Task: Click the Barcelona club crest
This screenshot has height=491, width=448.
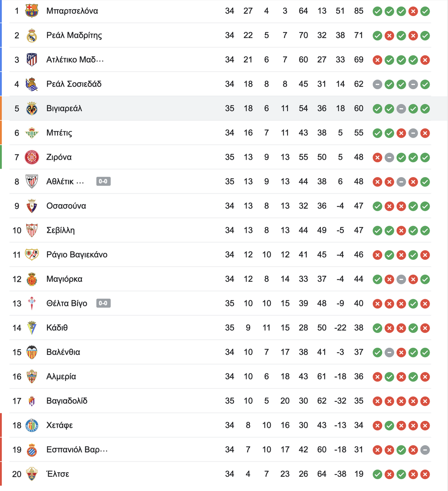Action: (x=32, y=11)
